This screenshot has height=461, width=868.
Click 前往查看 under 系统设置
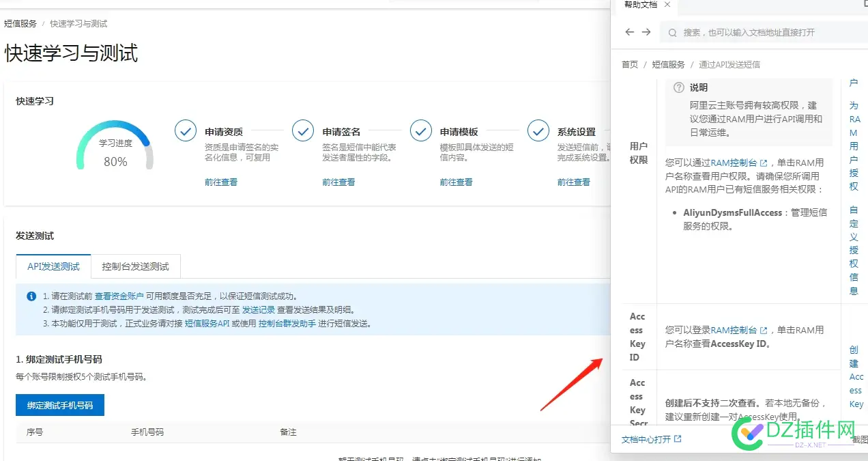[574, 182]
